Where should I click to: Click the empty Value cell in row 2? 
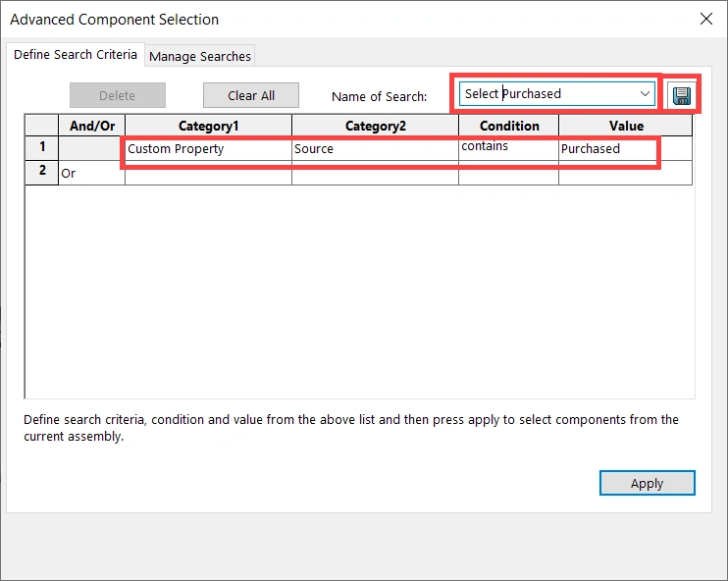(x=625, y=173)
